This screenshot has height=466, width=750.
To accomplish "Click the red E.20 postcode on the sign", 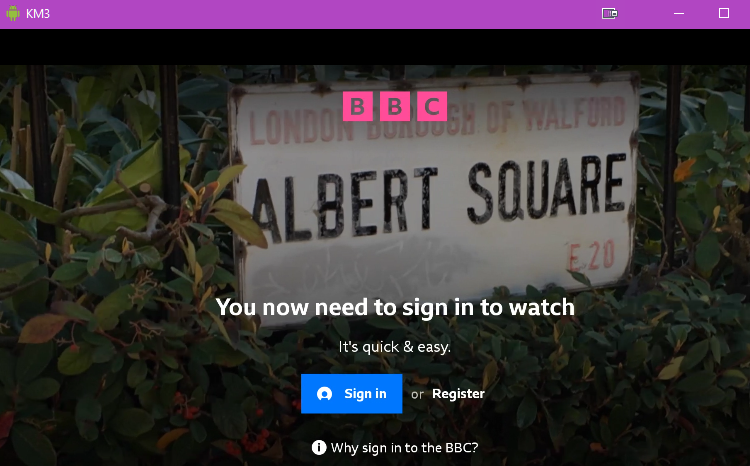I will (591, 255).
